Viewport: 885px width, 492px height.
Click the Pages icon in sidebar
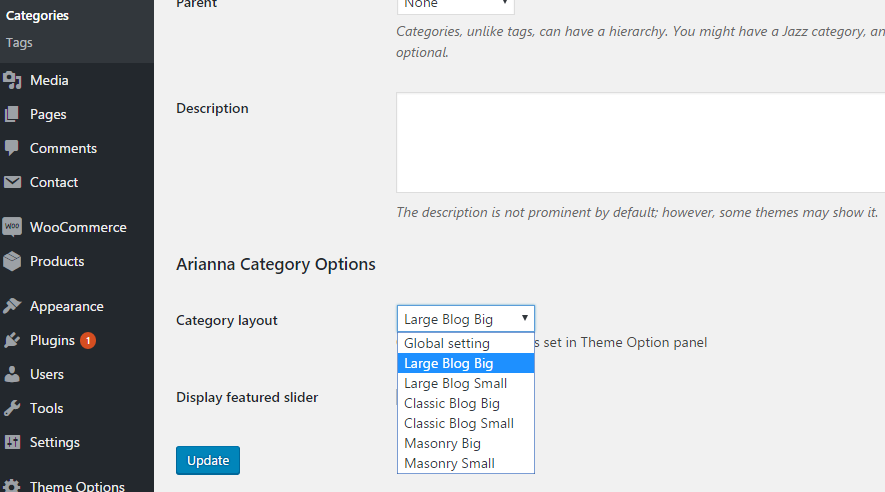click(x=12, y=114)
